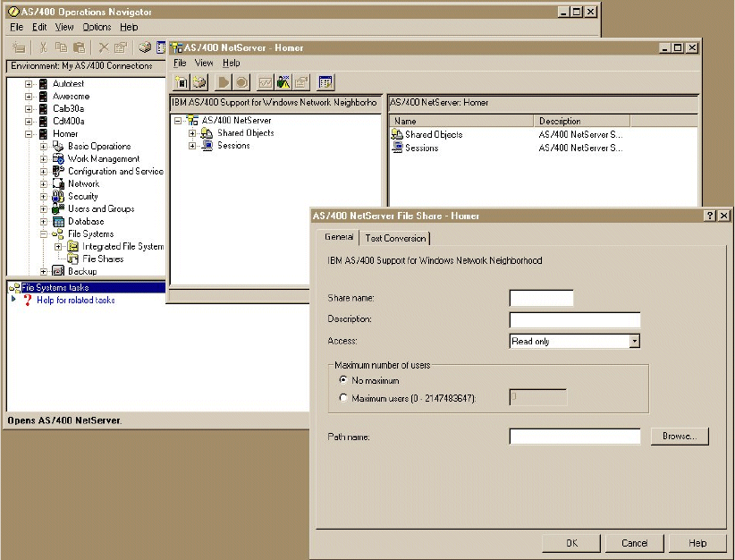Open the Access dropdown showing Read only
Viewport: 735px width, 560px height.
coord(634,341)
